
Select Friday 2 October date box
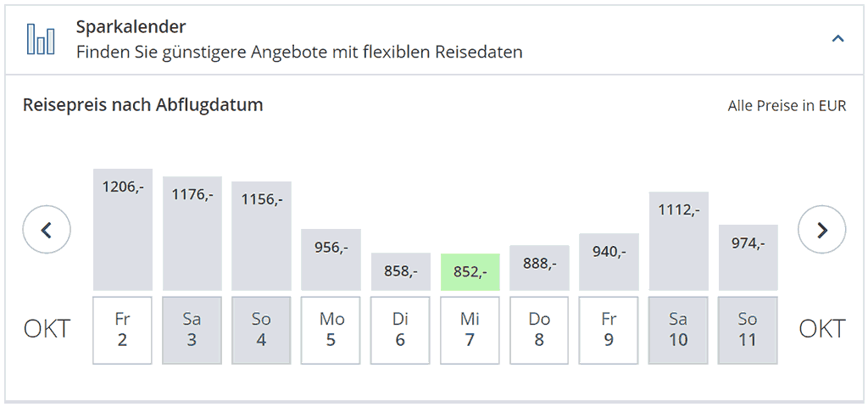(123, 330)
